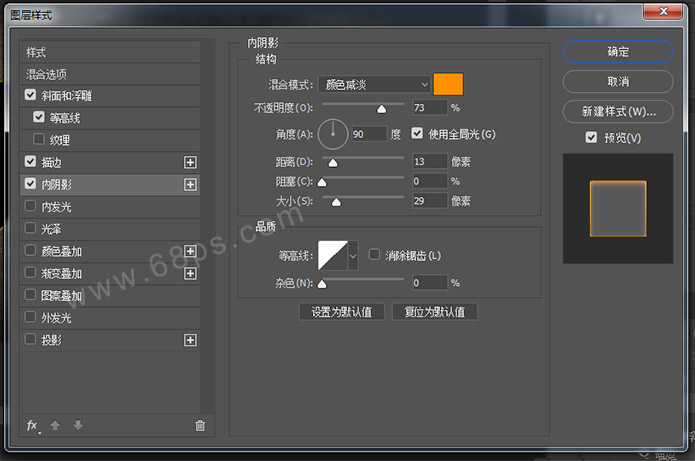This screenshot has height=461, width=695.
Task: Open the fx add-effect menu
Action: (33, 426)
